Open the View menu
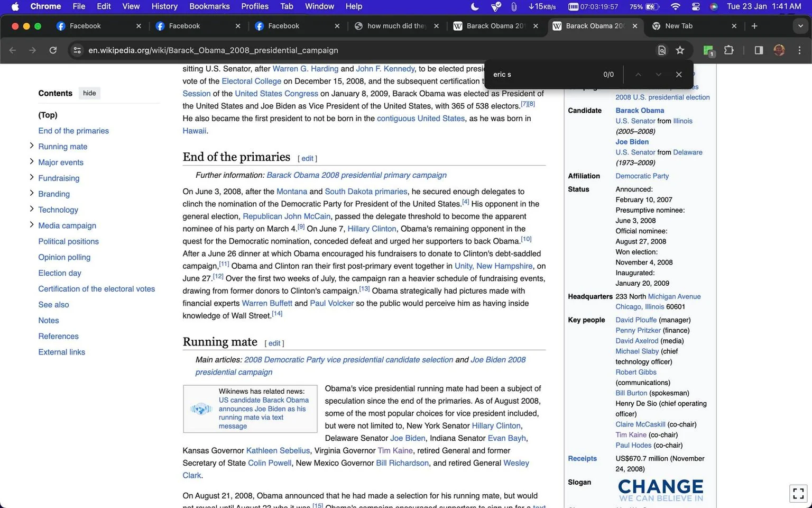 131,6
